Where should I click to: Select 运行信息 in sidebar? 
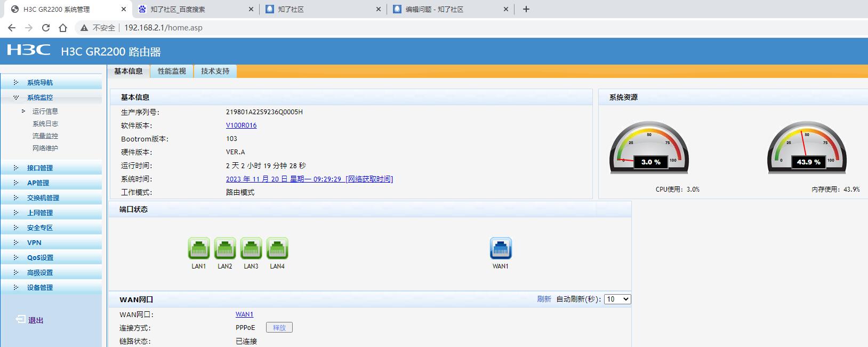tap(45, 111)
